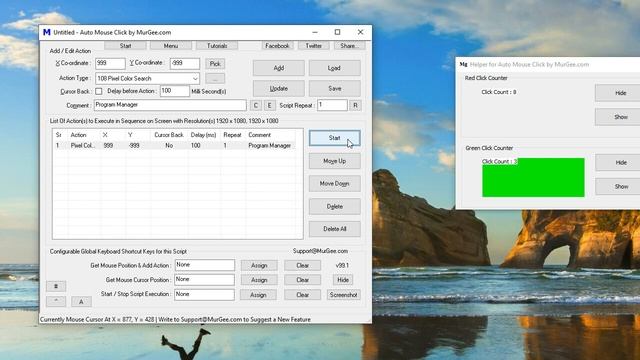Click the Comment field containing 'Program Manager'
This screenshot has height=360, width=640.
170,105
